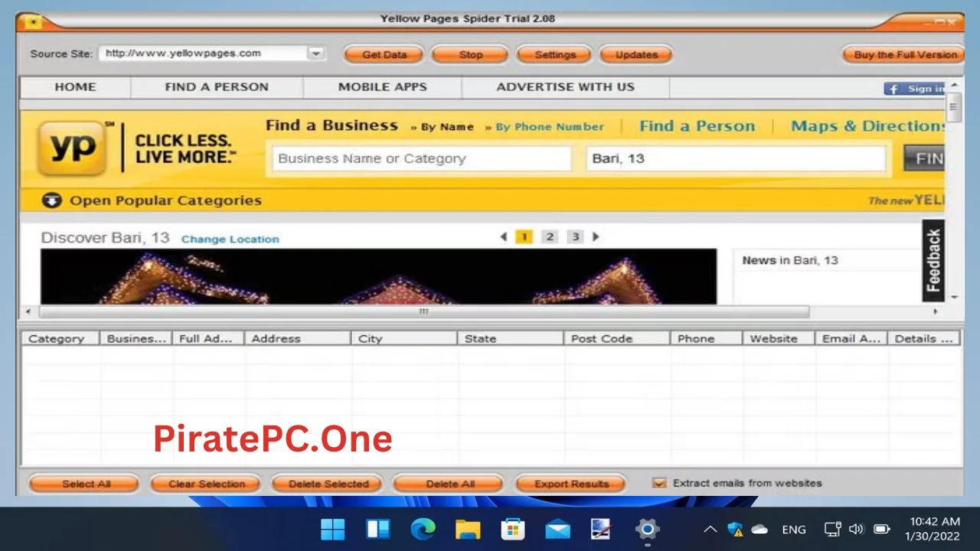This screenshot has width=980, height=551.
Task: Click the By Name link
Action: 446,127
